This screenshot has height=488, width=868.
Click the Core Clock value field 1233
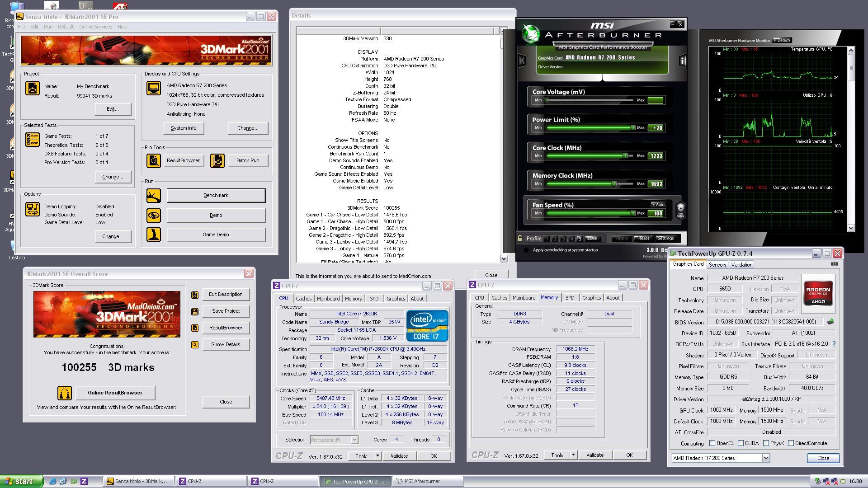coord(656,156)
